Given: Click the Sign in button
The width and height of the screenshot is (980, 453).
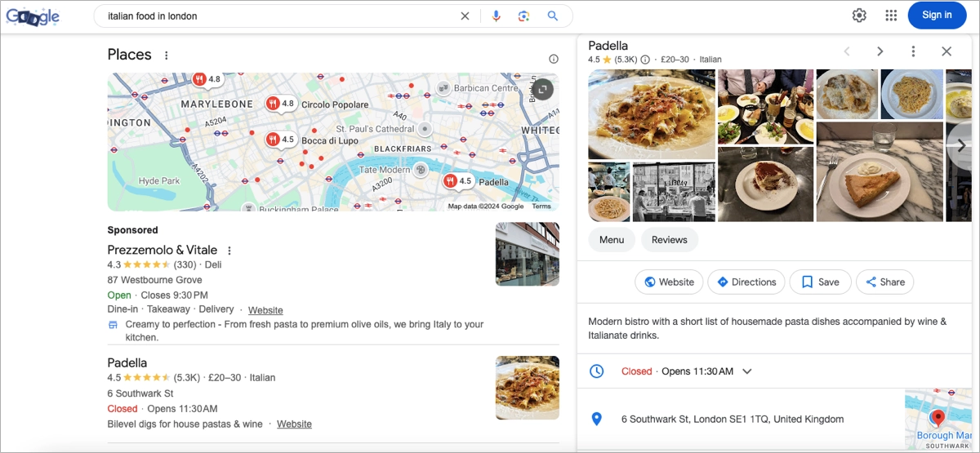Looking at the screenshot, I should (937, 15).
